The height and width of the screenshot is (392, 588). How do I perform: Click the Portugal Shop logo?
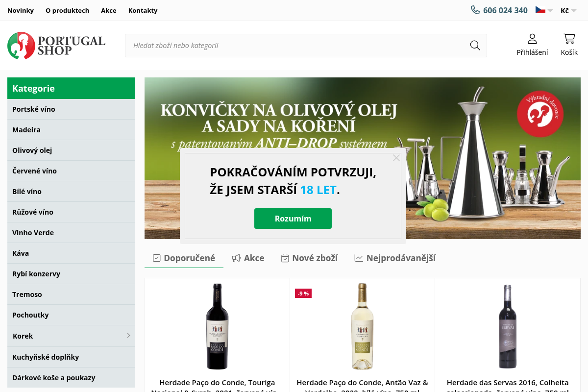click(56, 46)
